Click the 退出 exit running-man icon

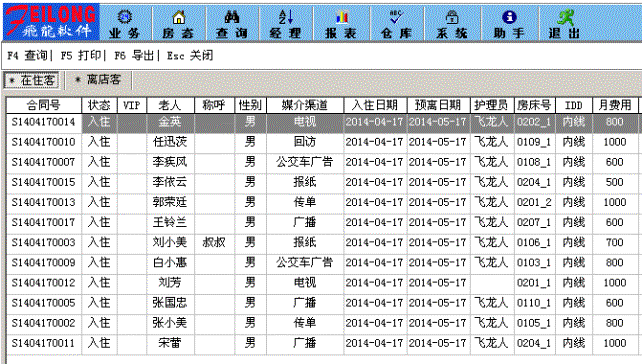point(565,24)
